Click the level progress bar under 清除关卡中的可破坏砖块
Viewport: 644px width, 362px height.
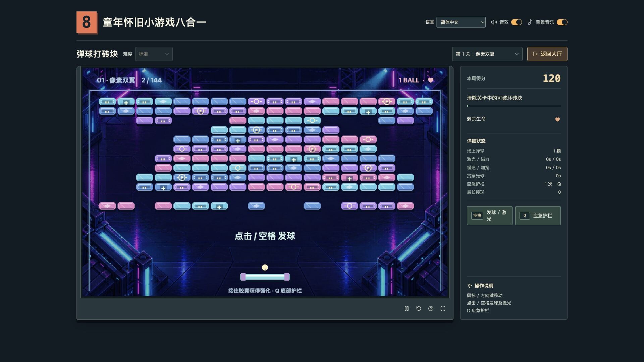click(514, 106)
